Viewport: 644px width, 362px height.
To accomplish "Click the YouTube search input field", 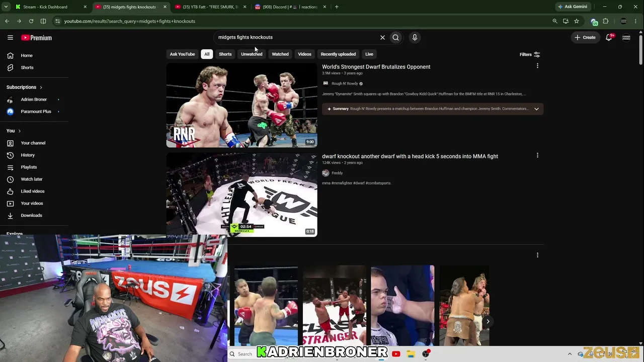I will (297, 37).
